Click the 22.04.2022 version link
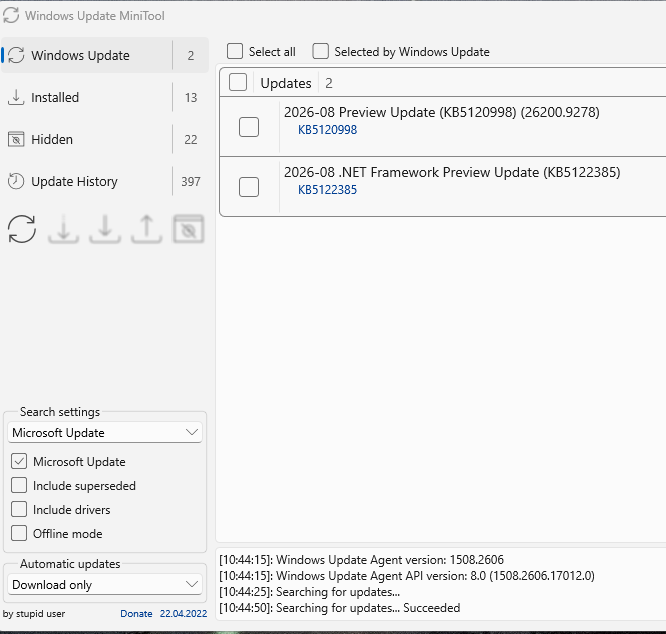The width and height of the screenshot is (666, 634). click(183, 614)
